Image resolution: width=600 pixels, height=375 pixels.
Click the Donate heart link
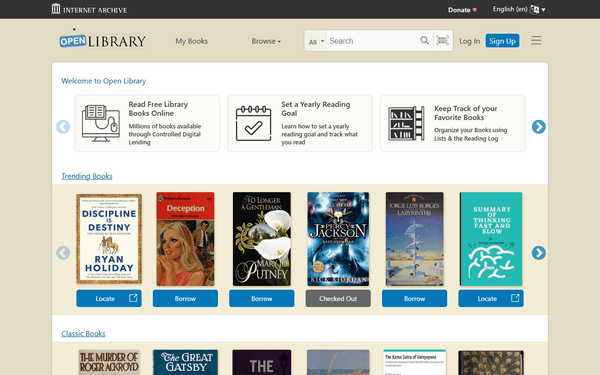tap(462, 10)
